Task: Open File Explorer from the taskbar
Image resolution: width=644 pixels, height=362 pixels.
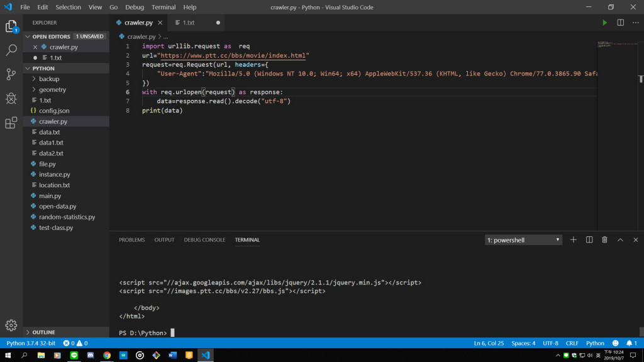Action: (41, 356)
